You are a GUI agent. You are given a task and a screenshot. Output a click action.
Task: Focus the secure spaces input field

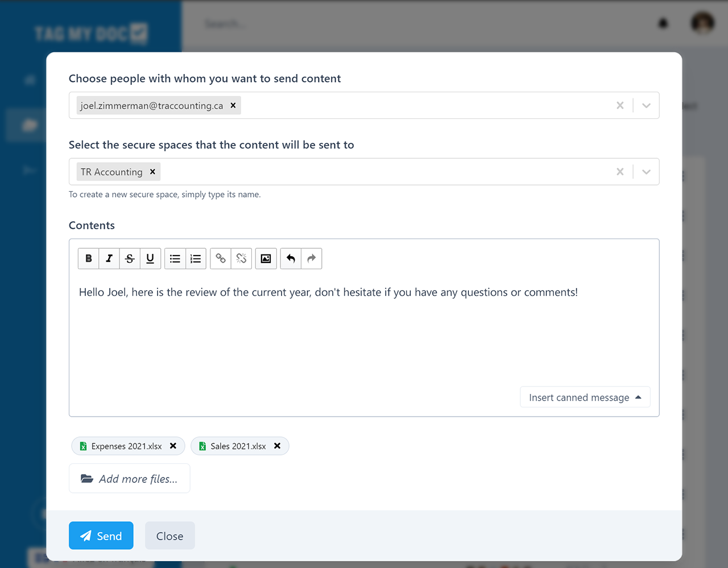(364, 171)
